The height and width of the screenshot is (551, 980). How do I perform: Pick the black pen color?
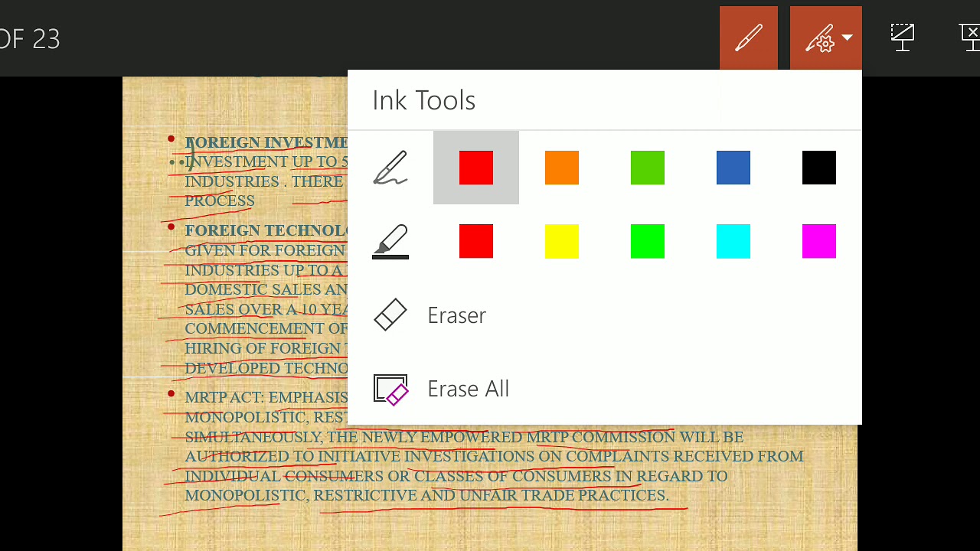[x=819, y=168]
